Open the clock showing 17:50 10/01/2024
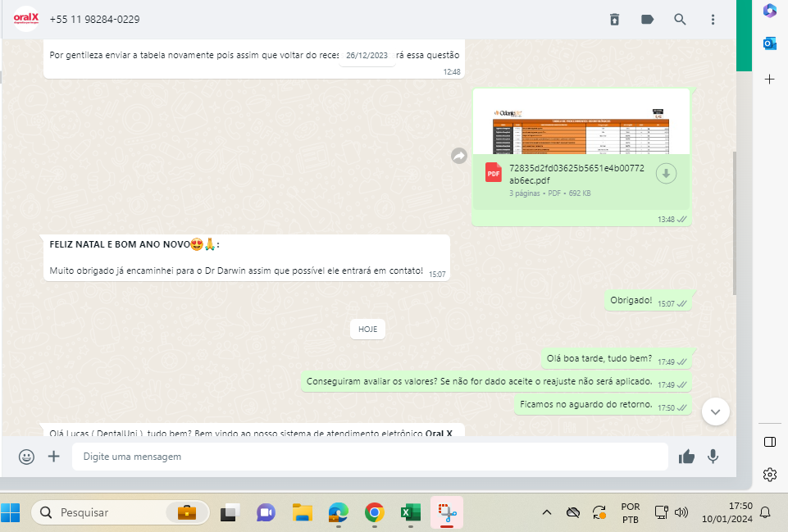This screenshot has height=532, width=788. coord(727,512)
